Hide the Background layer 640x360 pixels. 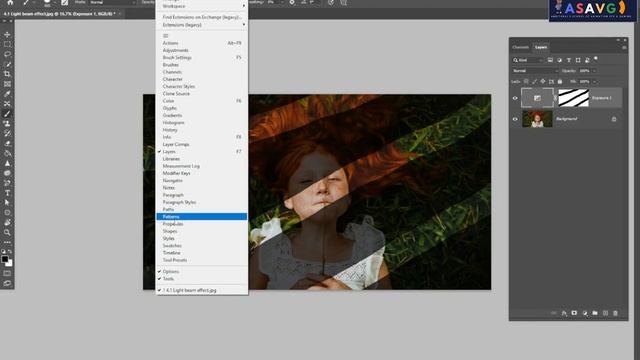pyautogui.click(x=515, y=119)
